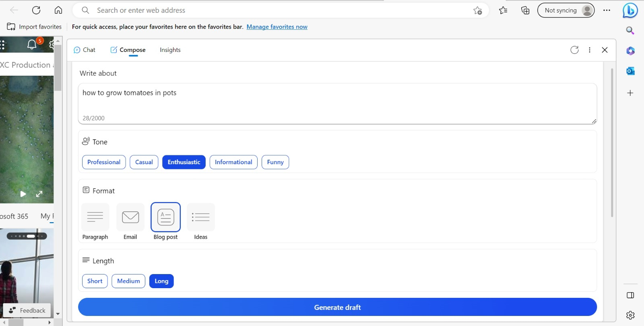Select the Informational tone
Image resolution: width=644 pixels, height=326 pixels.
pyautogui.click(x=233, y=162)
